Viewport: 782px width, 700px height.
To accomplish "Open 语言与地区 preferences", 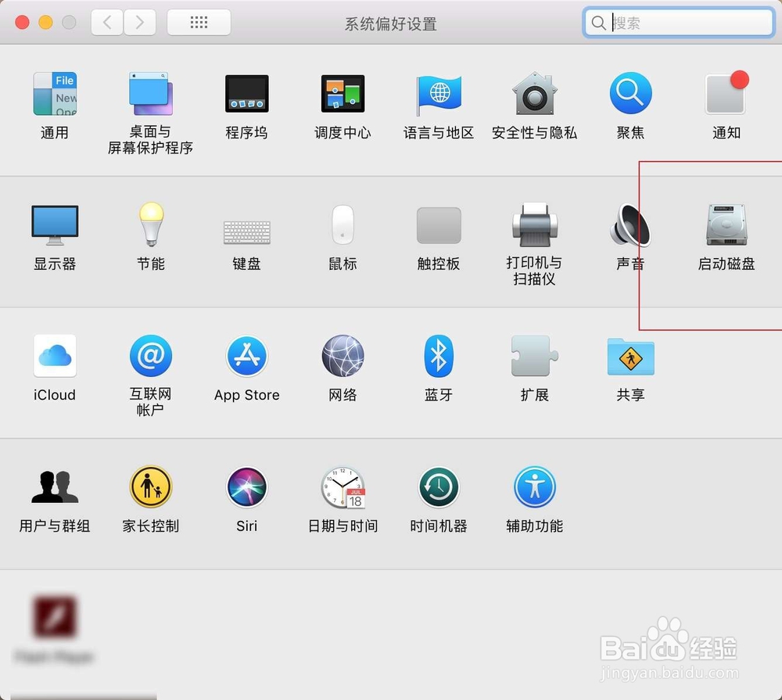I will click(438, 94).
